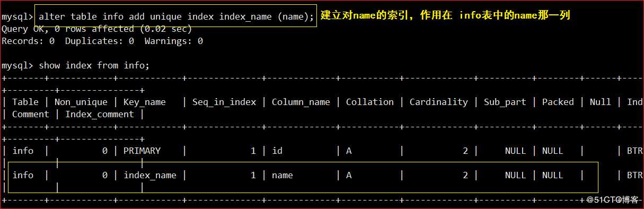Select Seq_in_index '1' in the index_name row
644x209 pixels.
pyautogui.click(x=253, y=175)
